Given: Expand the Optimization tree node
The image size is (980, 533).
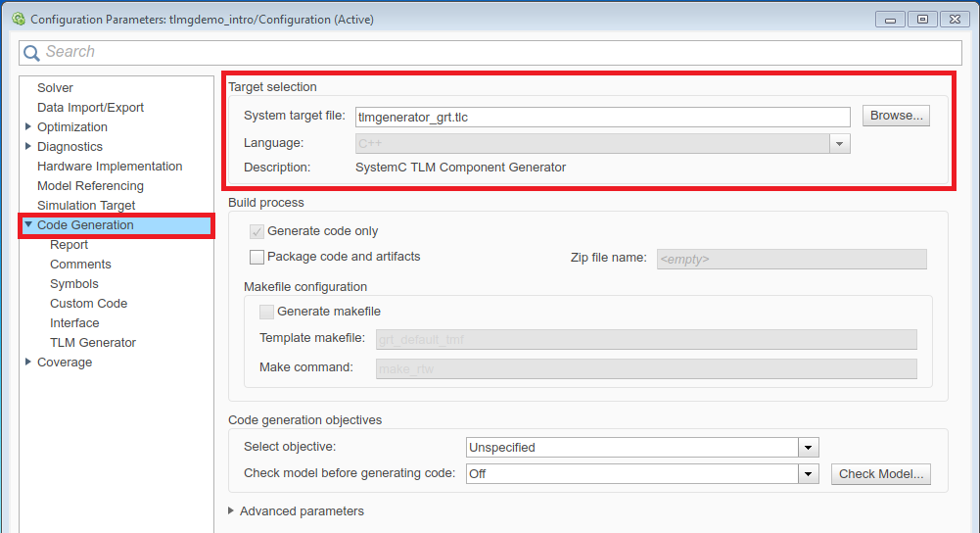Looking at the screenshot, I should point(28,126).
